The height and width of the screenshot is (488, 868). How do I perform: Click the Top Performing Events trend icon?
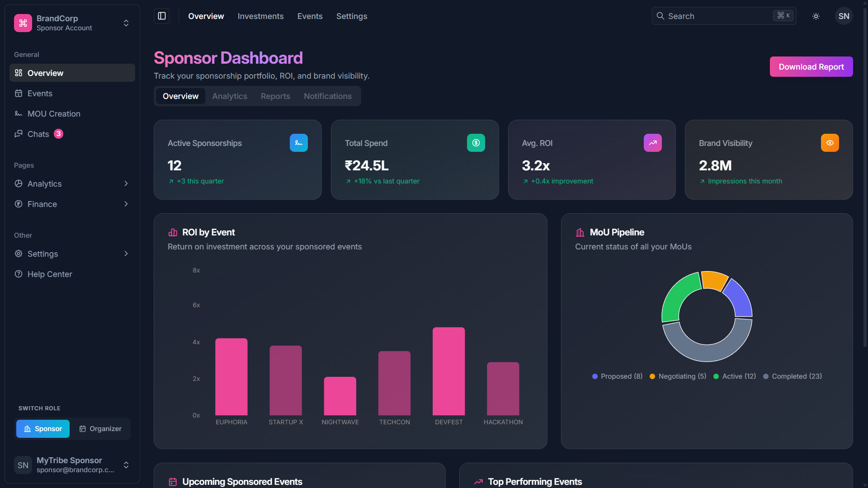pos(478,482)
